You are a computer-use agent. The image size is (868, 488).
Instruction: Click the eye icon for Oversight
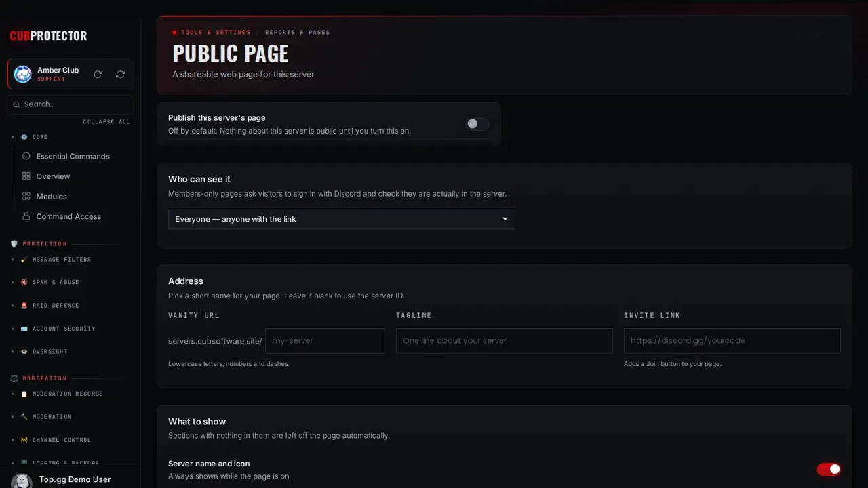pos(24,352)
